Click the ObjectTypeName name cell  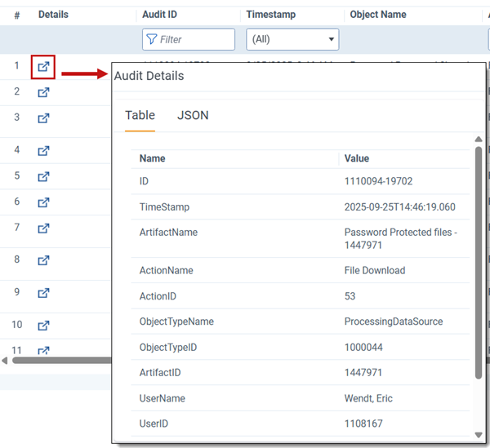tap(176, 322)
